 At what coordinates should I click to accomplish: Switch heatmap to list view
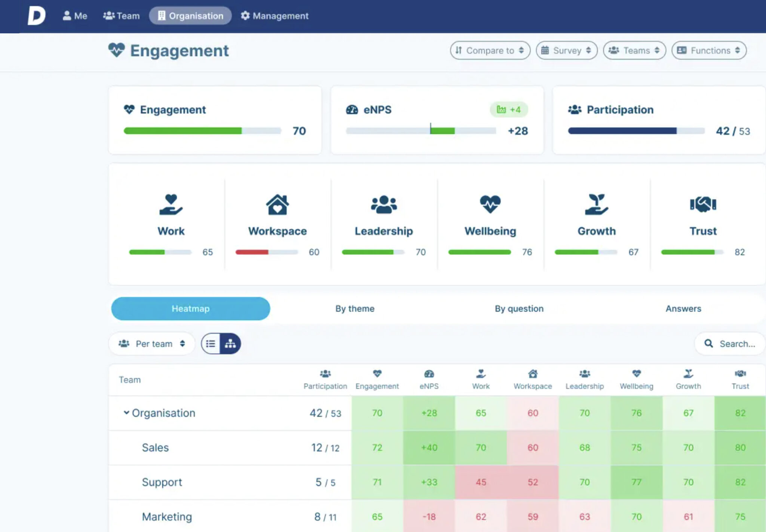tap(211, 344)
